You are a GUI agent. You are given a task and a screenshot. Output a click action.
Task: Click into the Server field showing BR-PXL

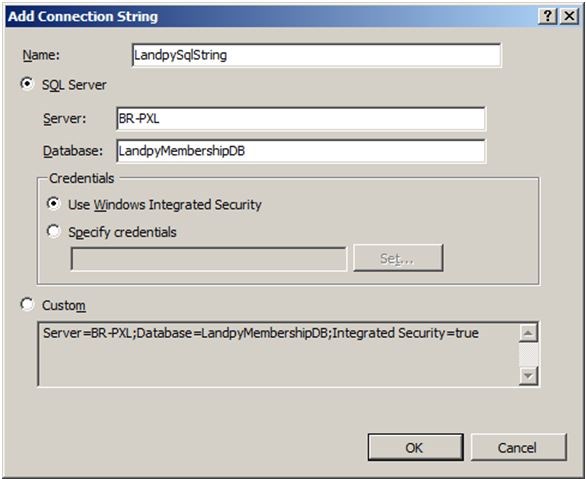[x=301, y=119]
